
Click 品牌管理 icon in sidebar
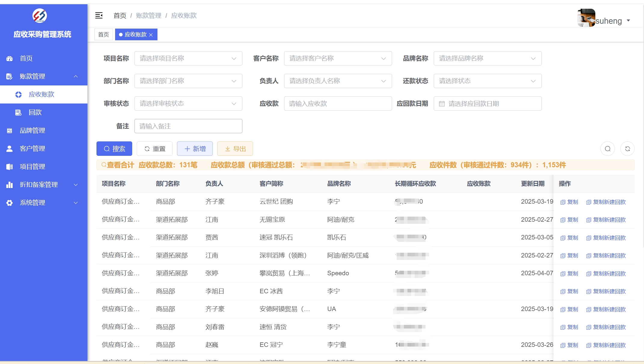pos(10,131)
